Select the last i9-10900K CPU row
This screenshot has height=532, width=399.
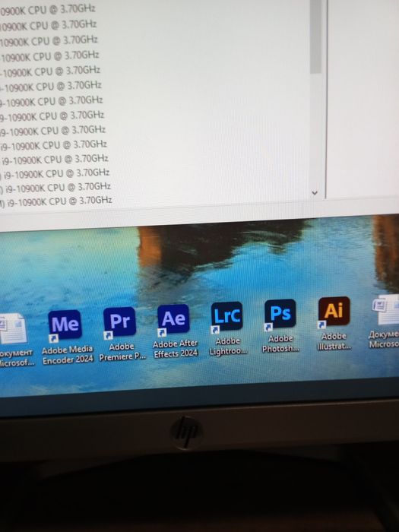click(x=56, y=201)
